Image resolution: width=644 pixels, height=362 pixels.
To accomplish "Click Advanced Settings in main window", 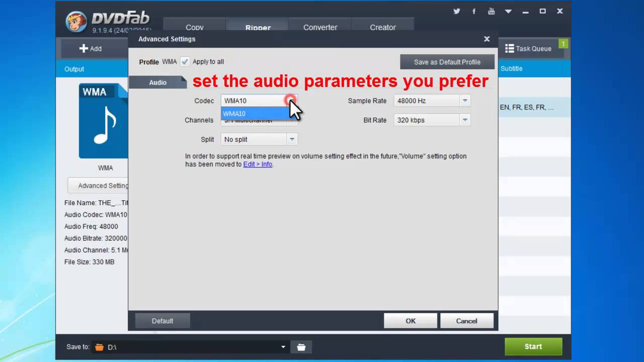I will 99,186.
